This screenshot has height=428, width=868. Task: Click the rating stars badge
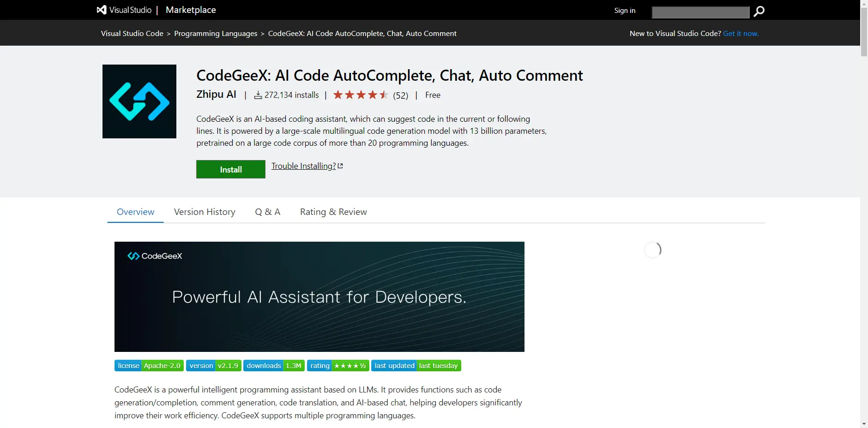pyautogui.click(x=338, y=366)
